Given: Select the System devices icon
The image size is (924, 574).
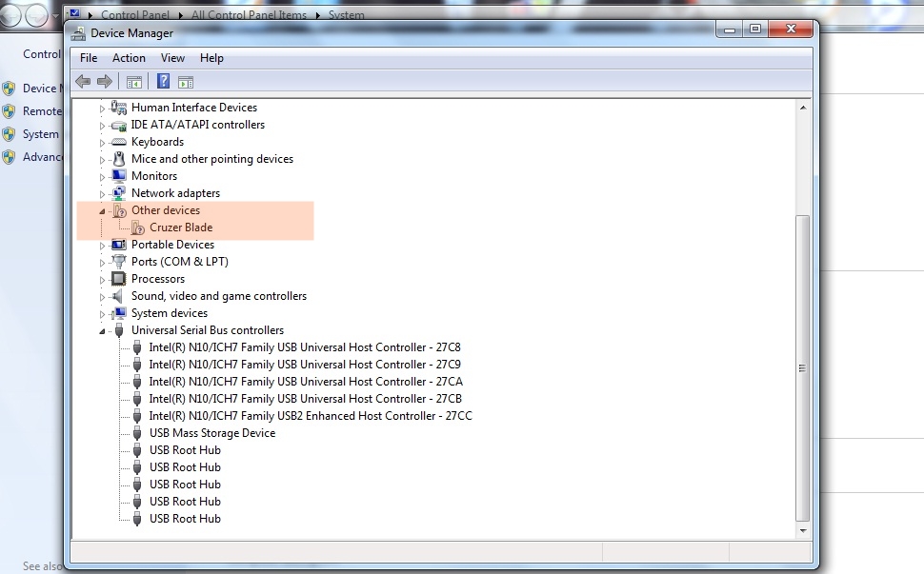Looking at the screenshot, I should [x=118, y=312].
